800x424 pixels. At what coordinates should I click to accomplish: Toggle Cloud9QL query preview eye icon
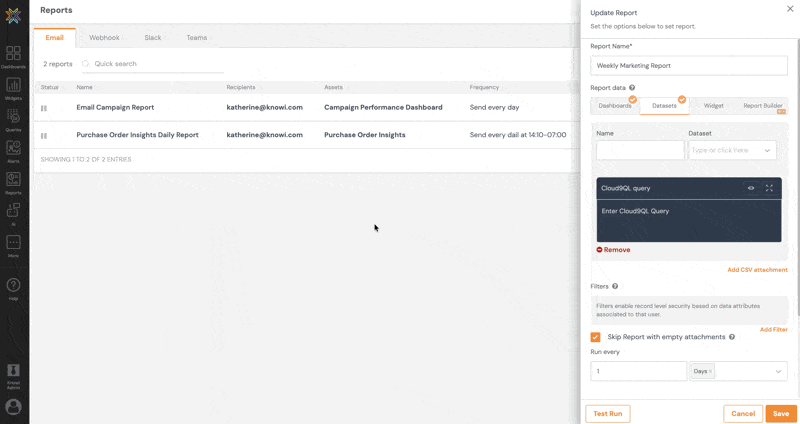pos(751,188)
